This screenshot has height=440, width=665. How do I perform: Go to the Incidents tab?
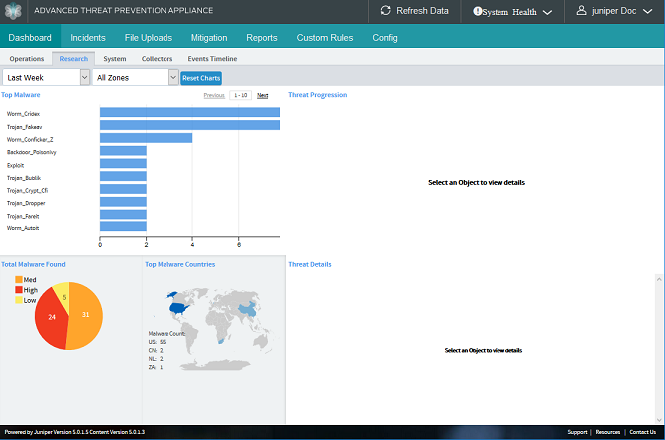[88, 38]
